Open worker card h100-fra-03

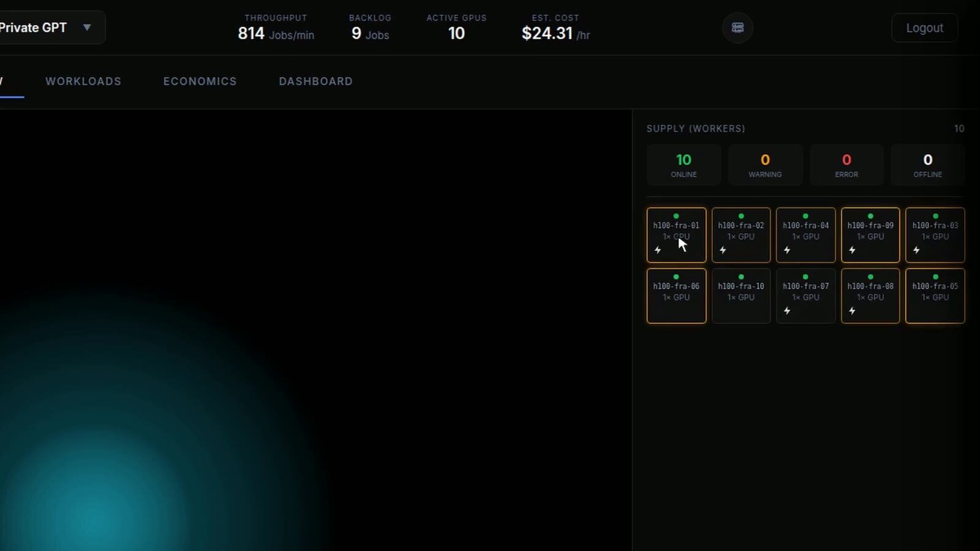(x=935, y=235)
